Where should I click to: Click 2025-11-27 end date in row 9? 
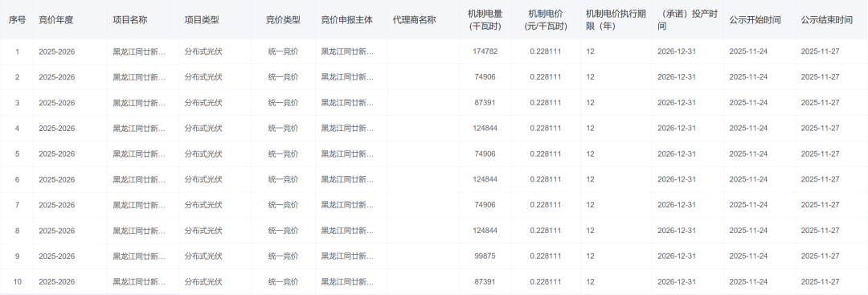click(x=820, y=256)
